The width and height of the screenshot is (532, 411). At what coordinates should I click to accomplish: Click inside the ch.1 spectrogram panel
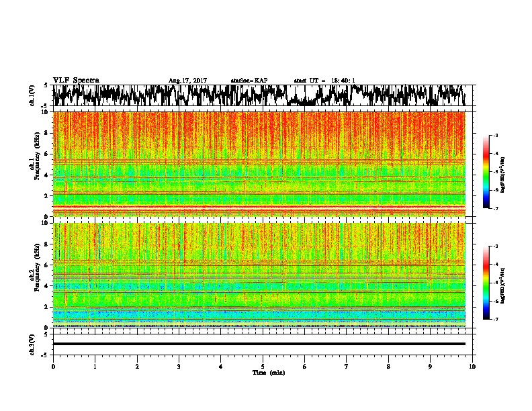[x=259, y=164]
